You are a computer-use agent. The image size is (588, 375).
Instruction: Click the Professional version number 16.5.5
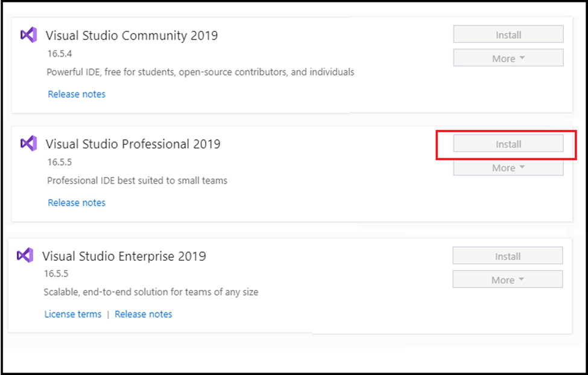point(59,162)
